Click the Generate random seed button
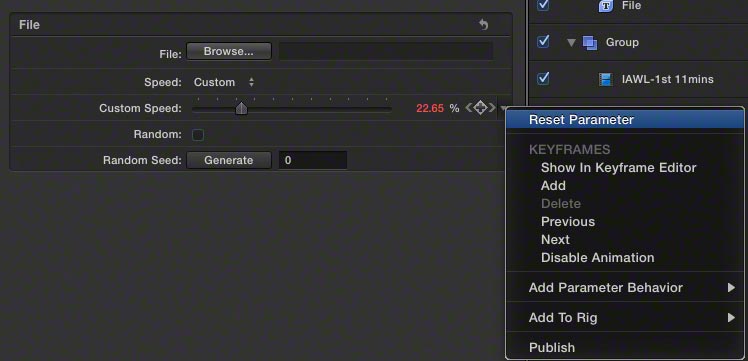This screenshot has width=748, height=361. 229,160
